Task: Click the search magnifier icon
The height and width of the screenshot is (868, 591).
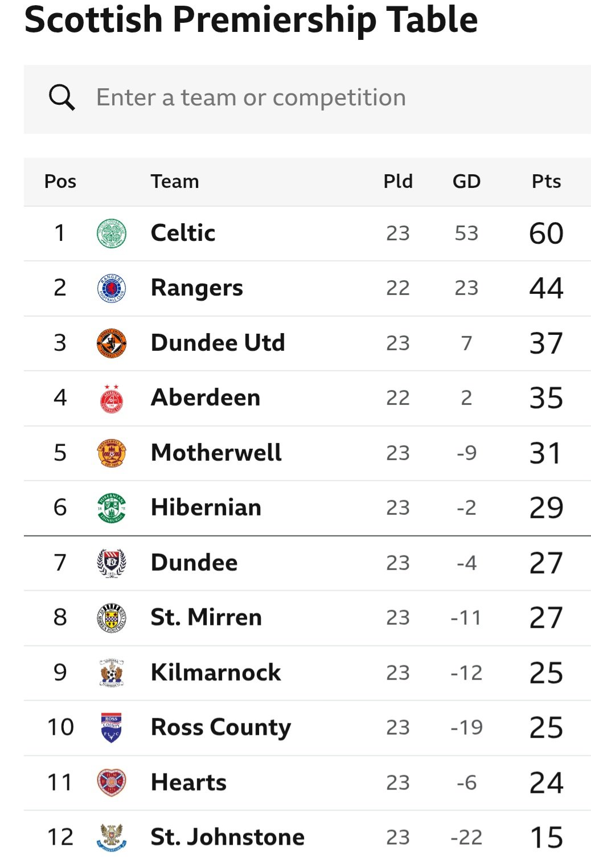Action: (x=61, y=97)
